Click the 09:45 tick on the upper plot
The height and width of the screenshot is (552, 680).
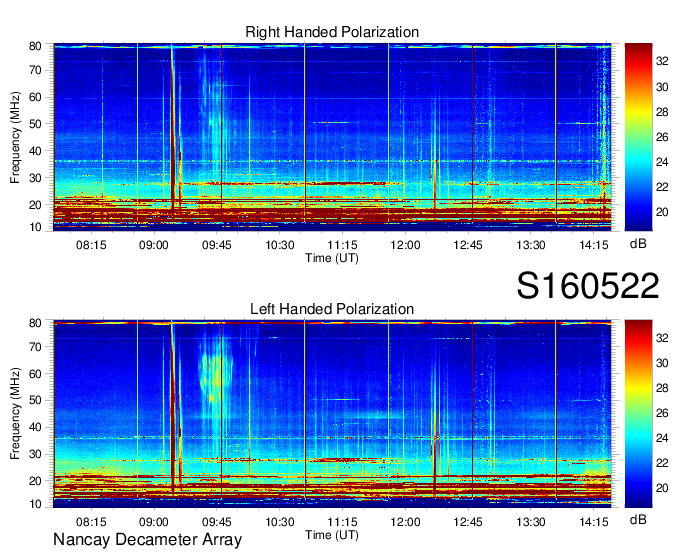click(x=216, y=245)
